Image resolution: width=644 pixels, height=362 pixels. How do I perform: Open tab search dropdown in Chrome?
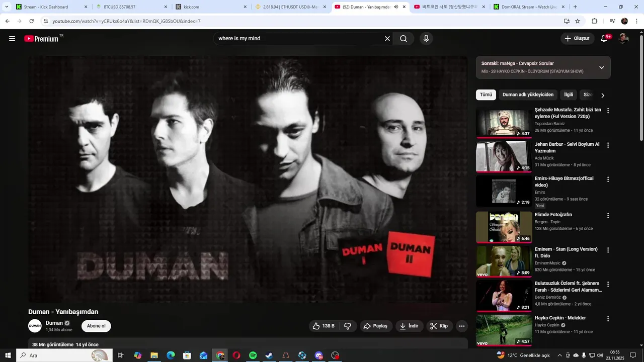7,7
